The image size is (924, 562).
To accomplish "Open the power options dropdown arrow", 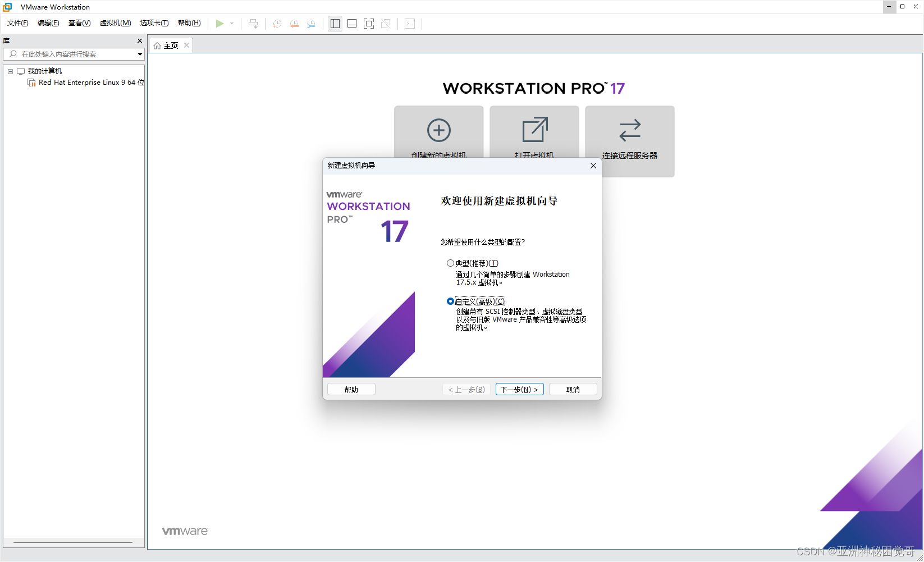I will (x=232, y=24).
